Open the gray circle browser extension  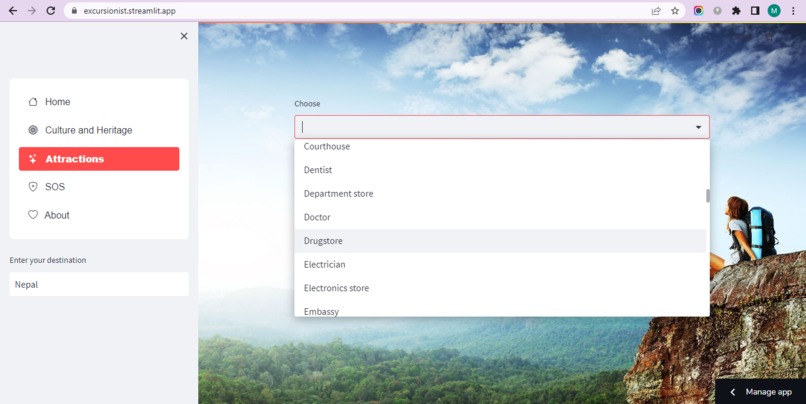click(717, 11)
